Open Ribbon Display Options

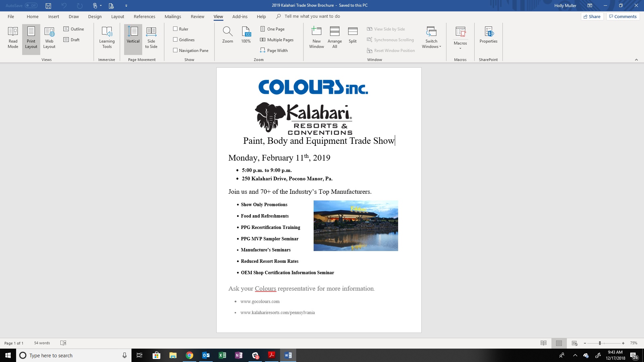pos(590,5)
